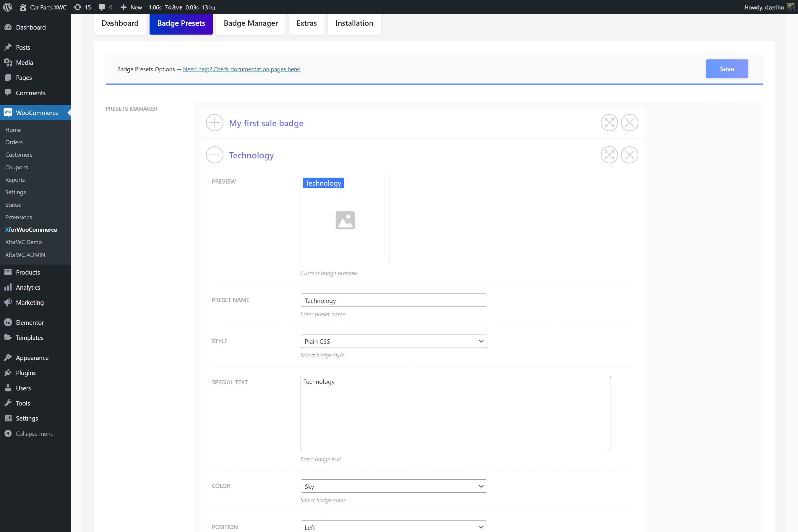This screenshot has height=532, width=798.
Task: Click fullscreen icon on the Technology preset
Action: [x=609, y=155]
